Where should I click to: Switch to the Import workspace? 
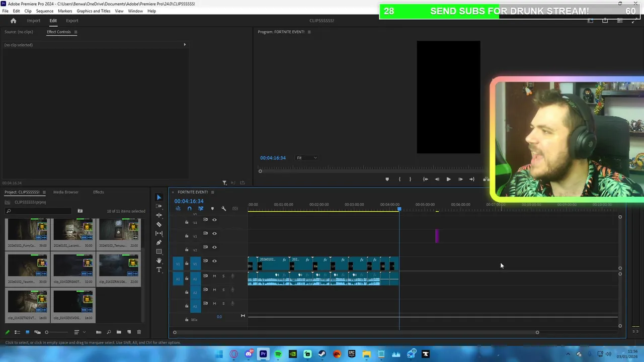34,21
